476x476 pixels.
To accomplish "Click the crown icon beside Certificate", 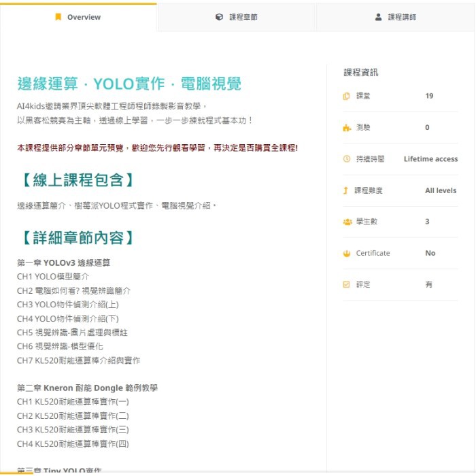I will [x=347, y=253].
